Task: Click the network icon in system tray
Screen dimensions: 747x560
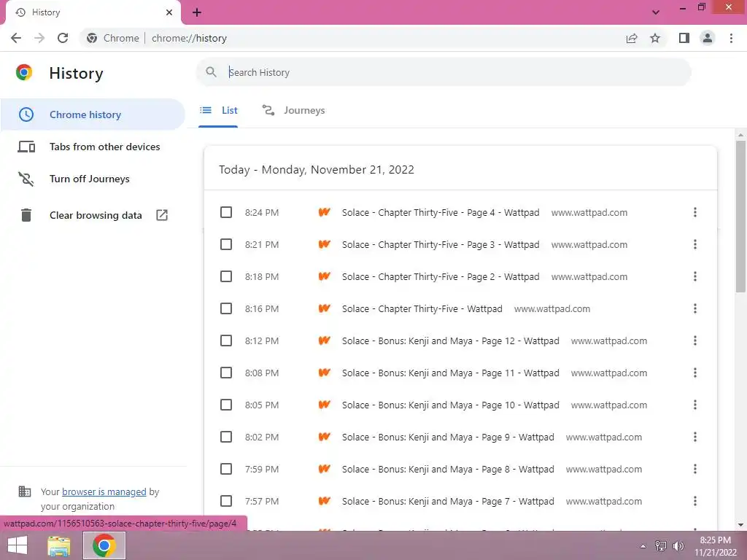Action: 661,546
